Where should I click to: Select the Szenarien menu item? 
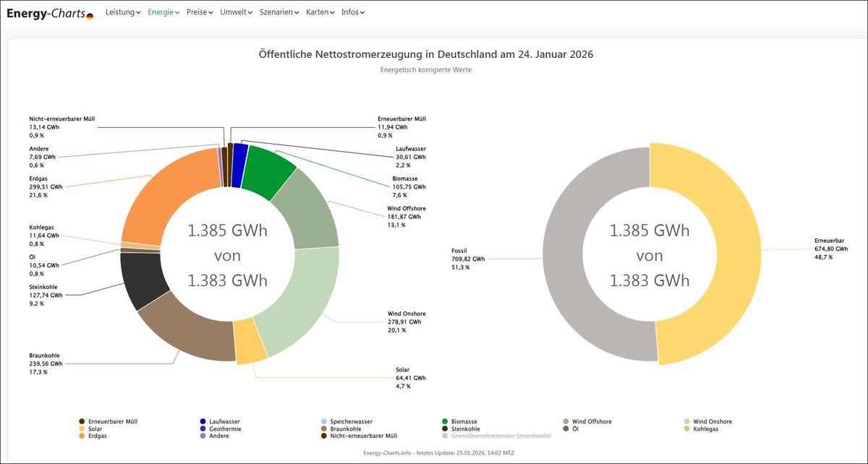[x=279, y=12]
